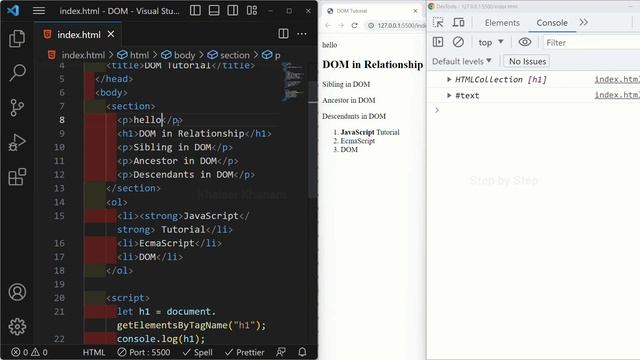640x360 pixels.
Task: Reload the browser page
Action: tap(354, 25)
